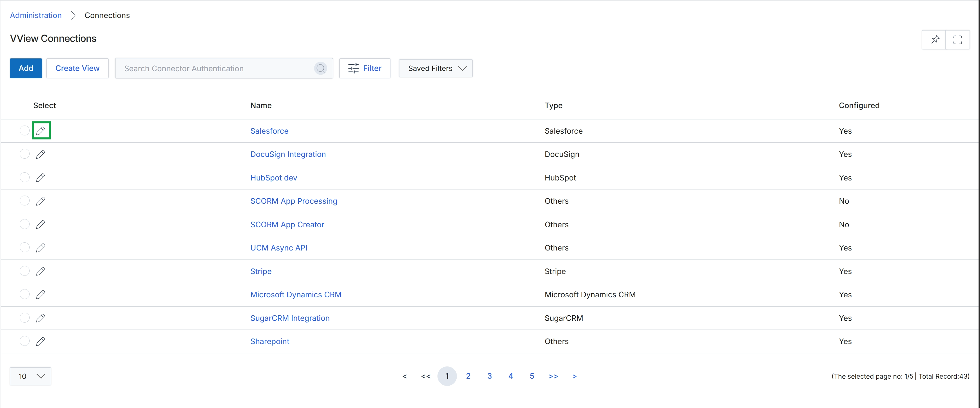The height and width of the screenshot is (408, 980).
Task: Click pencil icon for DocuSign Integration row
Action: pyautogui.click(x=41, y=154)
